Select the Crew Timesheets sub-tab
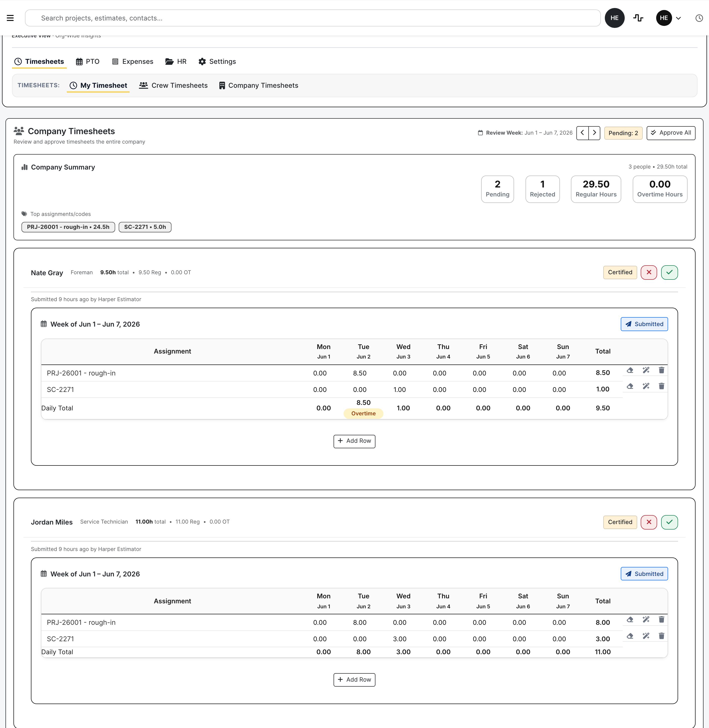 tap(174, 85)
